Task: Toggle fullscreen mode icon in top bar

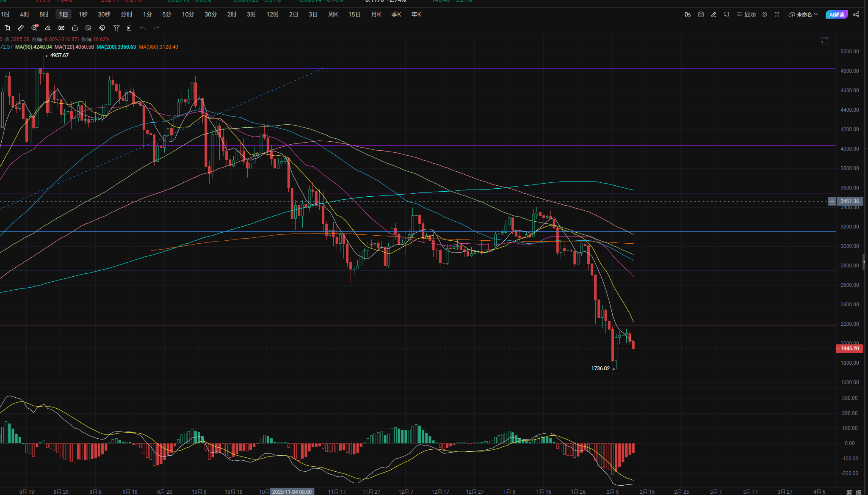Action: tap(777, 14)
